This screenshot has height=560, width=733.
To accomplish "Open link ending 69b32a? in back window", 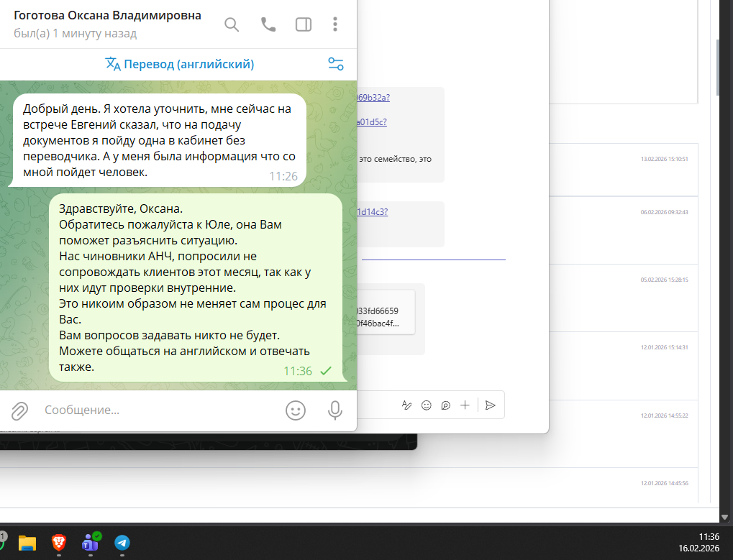I will pyautogui.click(x=373, y=98).
